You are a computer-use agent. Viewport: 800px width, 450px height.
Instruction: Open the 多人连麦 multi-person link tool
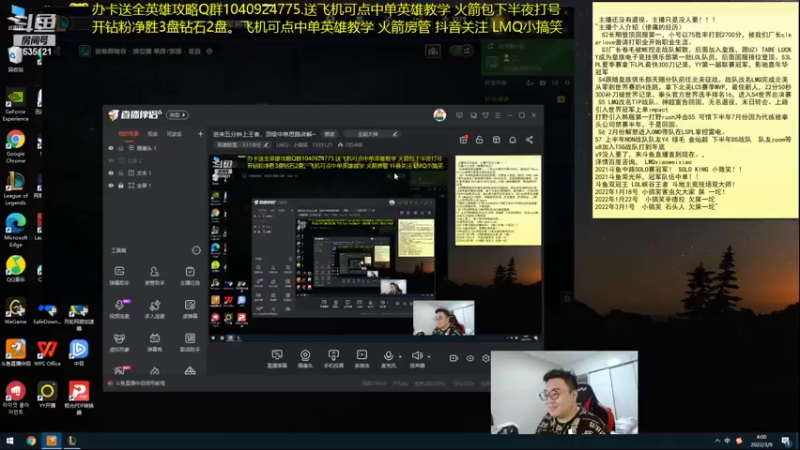[154, 309]
